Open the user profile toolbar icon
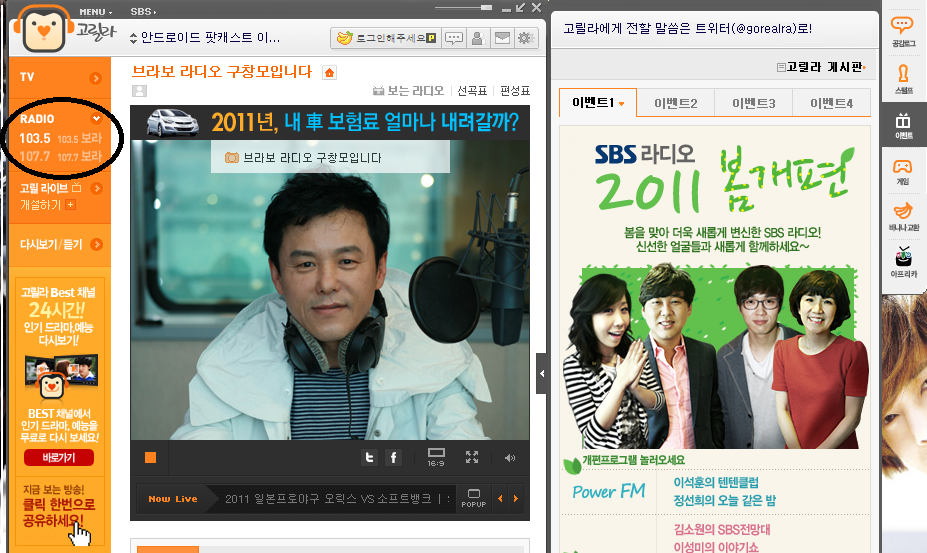 (478, 38)
